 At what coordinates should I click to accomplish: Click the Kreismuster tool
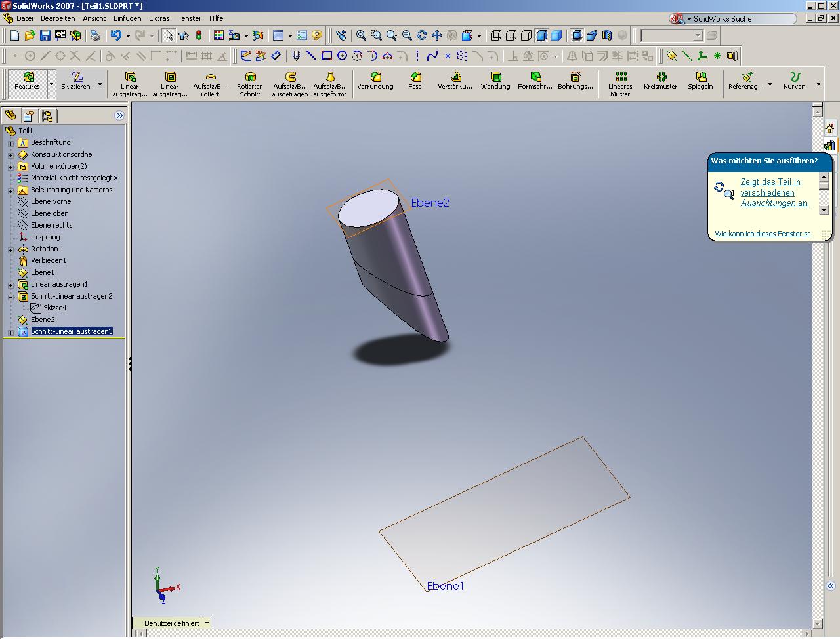point(661,81)
